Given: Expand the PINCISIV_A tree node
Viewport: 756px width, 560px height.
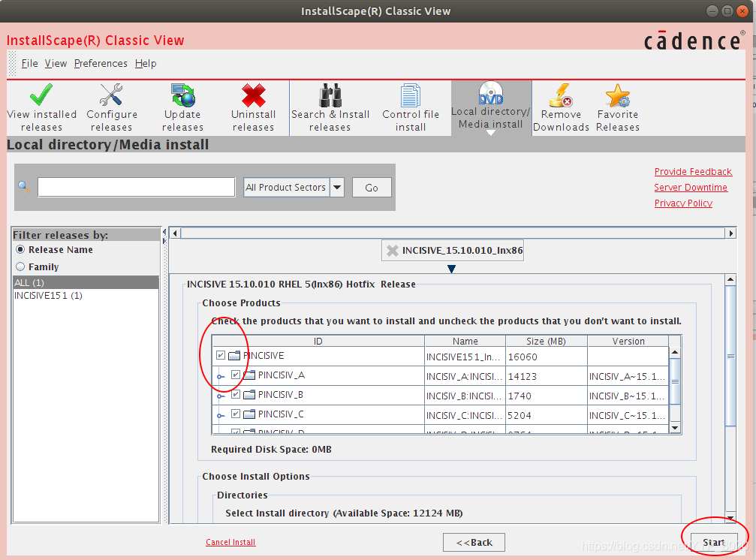Looking at the screenshot, I should point(220,377).
